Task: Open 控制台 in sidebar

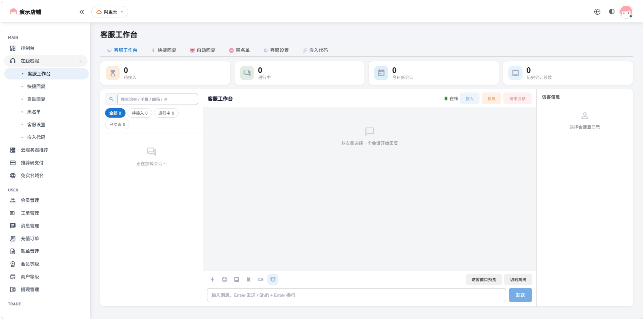Action: pos(46,48)
